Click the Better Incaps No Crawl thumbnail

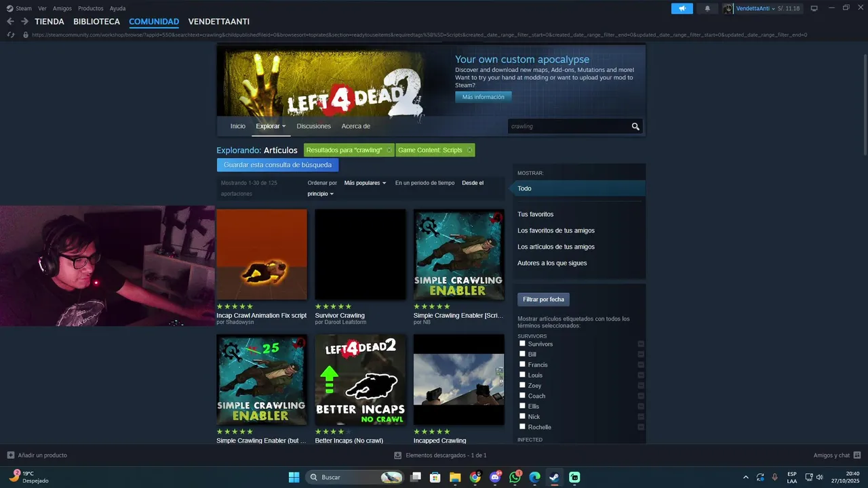pos(360,380)
